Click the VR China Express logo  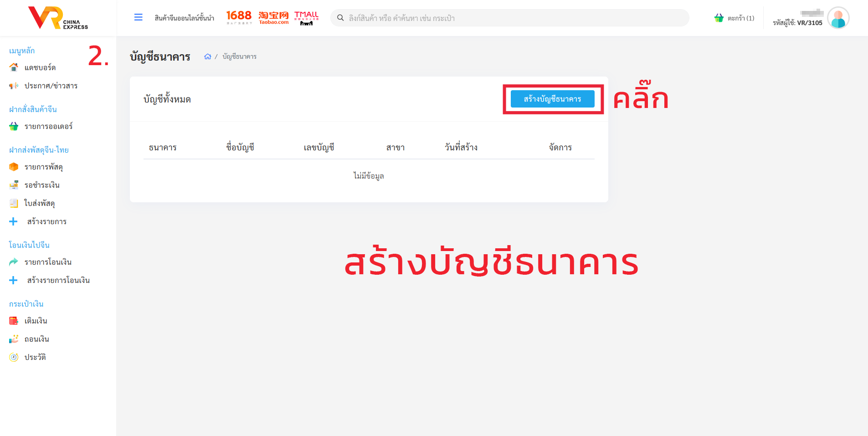(x=57, y=18)
